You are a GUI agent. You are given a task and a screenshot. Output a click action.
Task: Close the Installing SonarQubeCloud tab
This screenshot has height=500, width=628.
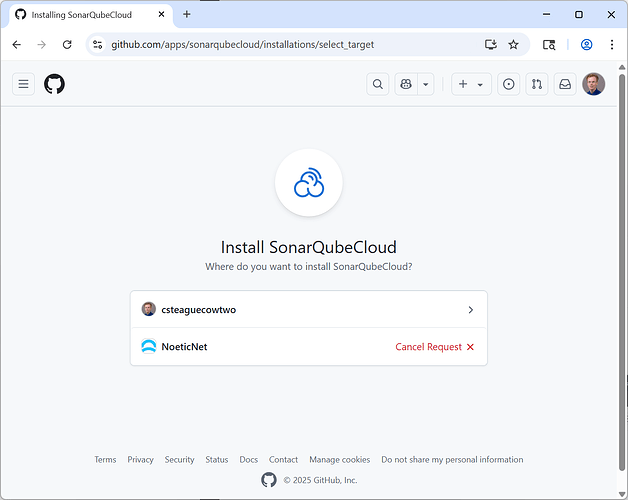pos(161,14)
